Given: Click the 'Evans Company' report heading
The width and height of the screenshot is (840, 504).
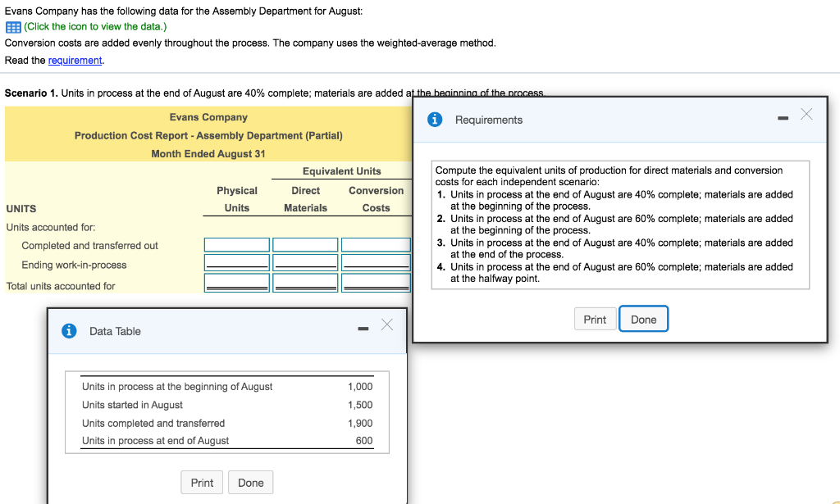Looking at the screenshot, I should coord(208,117).
